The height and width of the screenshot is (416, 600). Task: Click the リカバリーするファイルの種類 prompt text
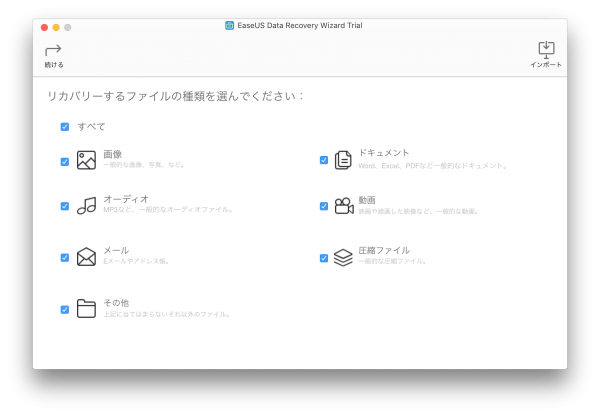click(175, 96)
